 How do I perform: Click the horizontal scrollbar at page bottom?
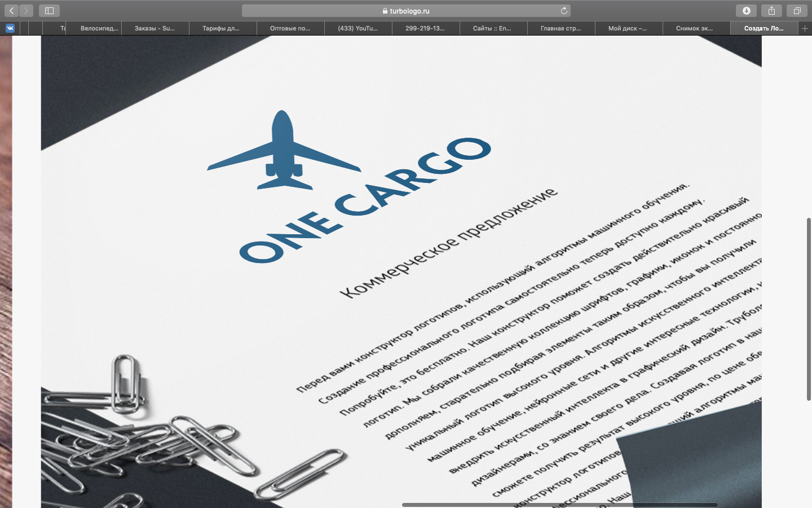point(559,505)
